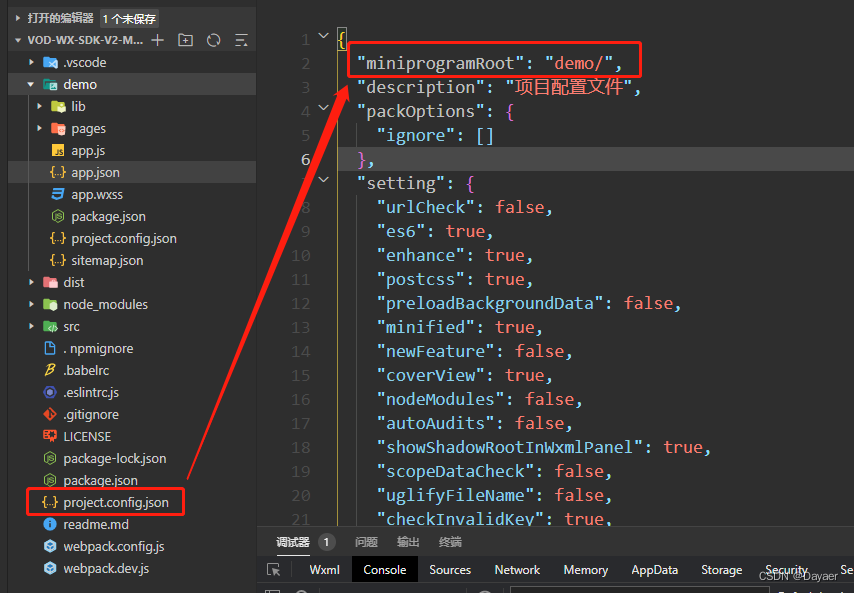Click the "description" key in editor
The width and height of the screenshot is (854, 593).
pos(421,87)
